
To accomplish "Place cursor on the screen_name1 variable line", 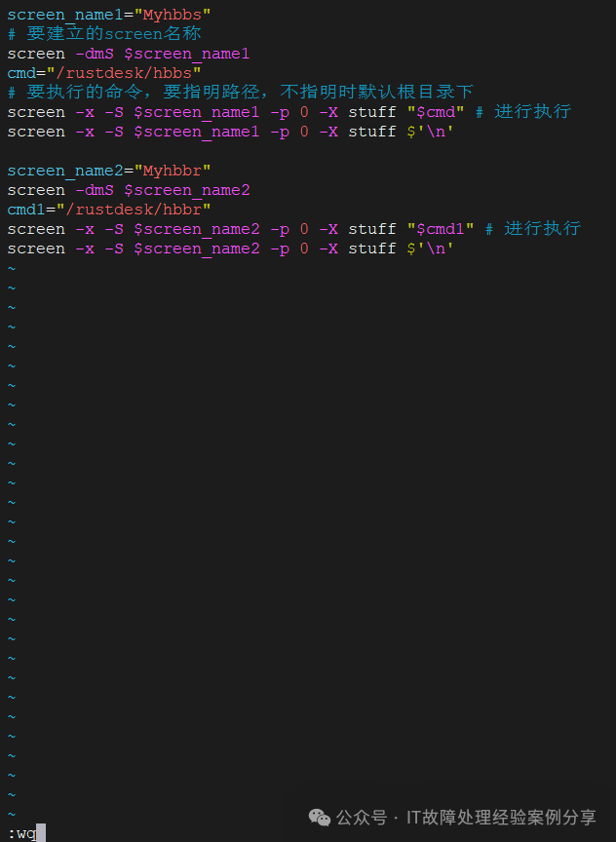I will click(x=109, y=15).
